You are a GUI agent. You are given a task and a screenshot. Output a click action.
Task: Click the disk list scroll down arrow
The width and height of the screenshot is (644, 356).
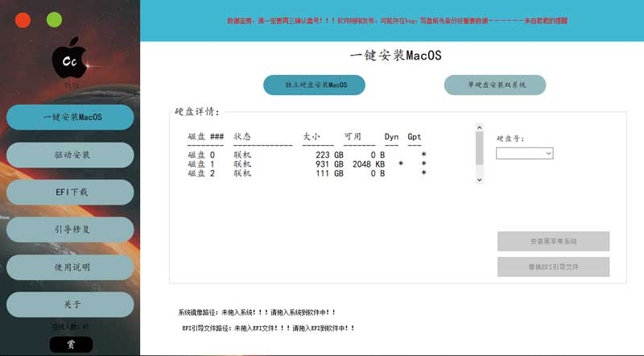[479, 180]
